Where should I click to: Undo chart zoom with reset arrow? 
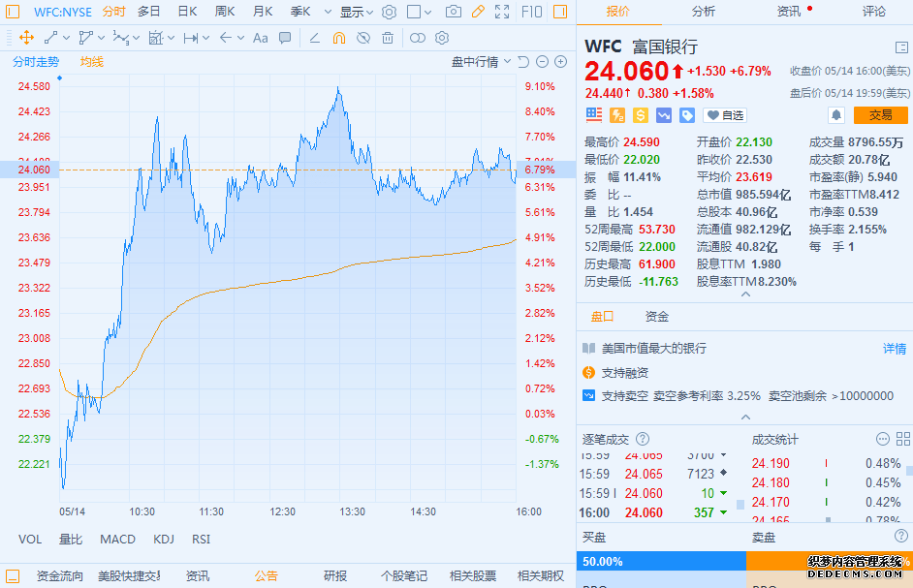pyautogui.click(x=523, y=62)
